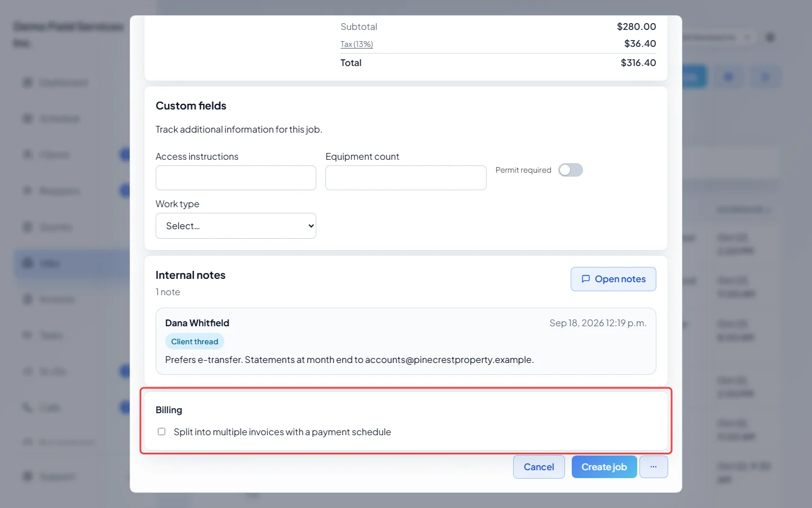The height and width of the screenshot is (508, 812).
Task: Click the tax amount $36.40
Action: point(640,43)
